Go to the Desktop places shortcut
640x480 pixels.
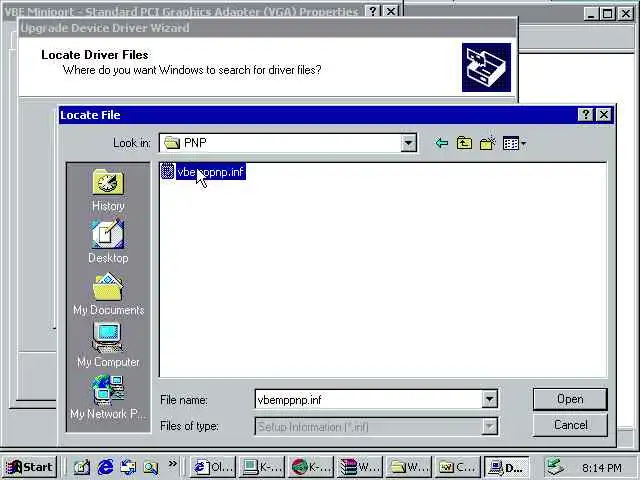pos(108,242)
